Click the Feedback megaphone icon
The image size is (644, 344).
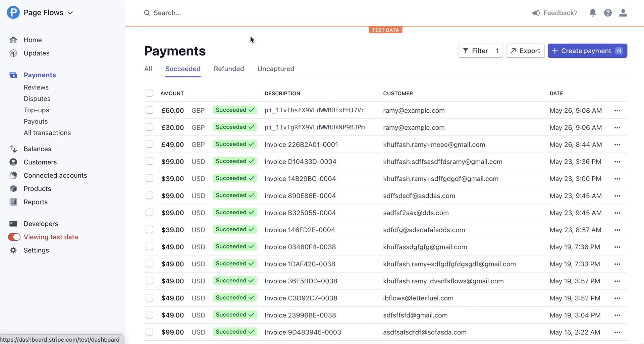pyautogui.click(x=536, y=13)
